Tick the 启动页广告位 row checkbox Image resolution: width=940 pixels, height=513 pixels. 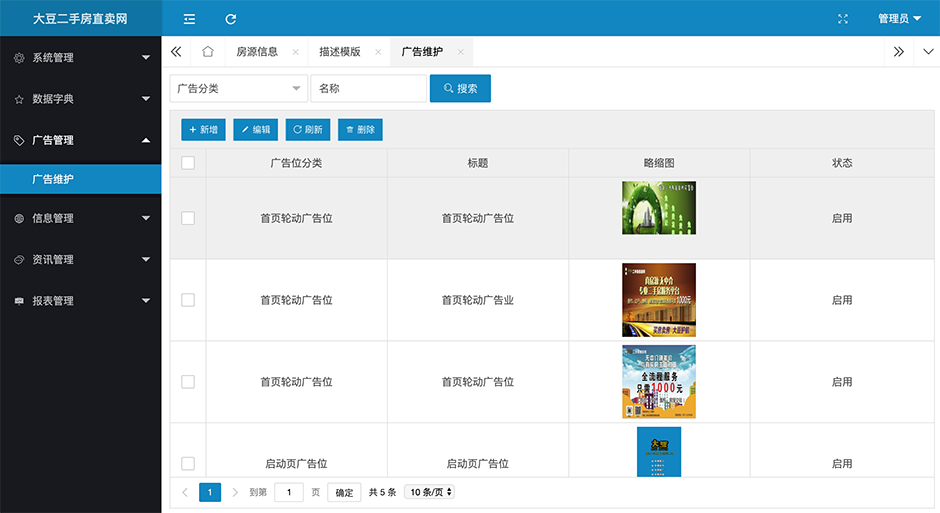(188, 463)
